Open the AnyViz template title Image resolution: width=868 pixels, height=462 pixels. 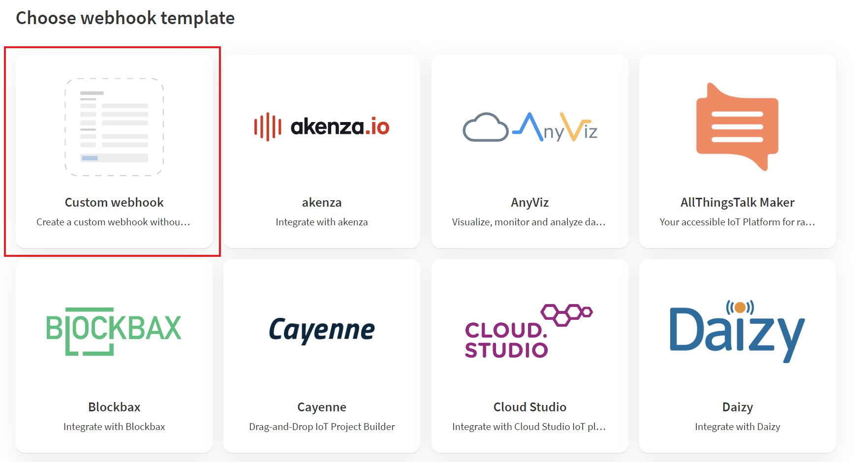[530, 202]
